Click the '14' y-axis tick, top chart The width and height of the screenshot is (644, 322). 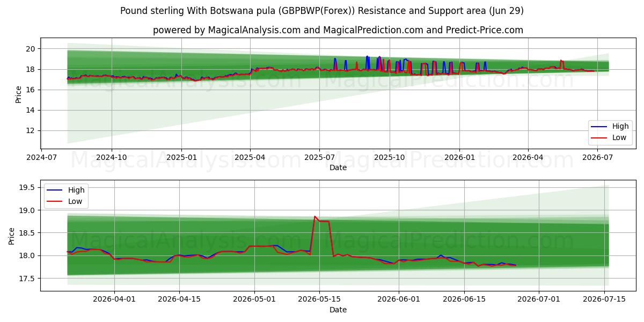coord(31,110)
